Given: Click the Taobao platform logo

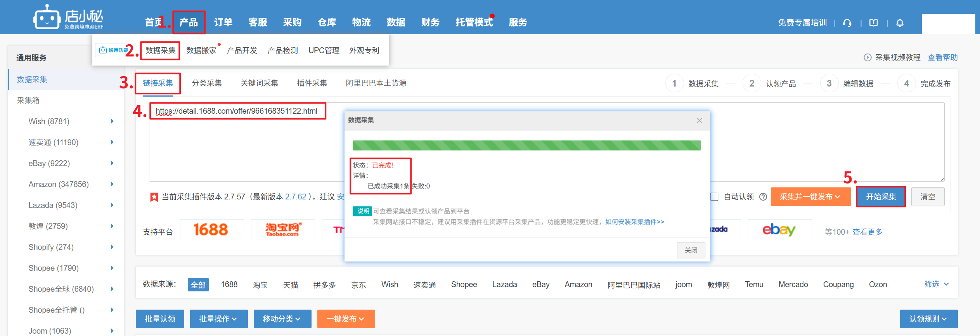Looking at the screenshot, I should (283, 230).
